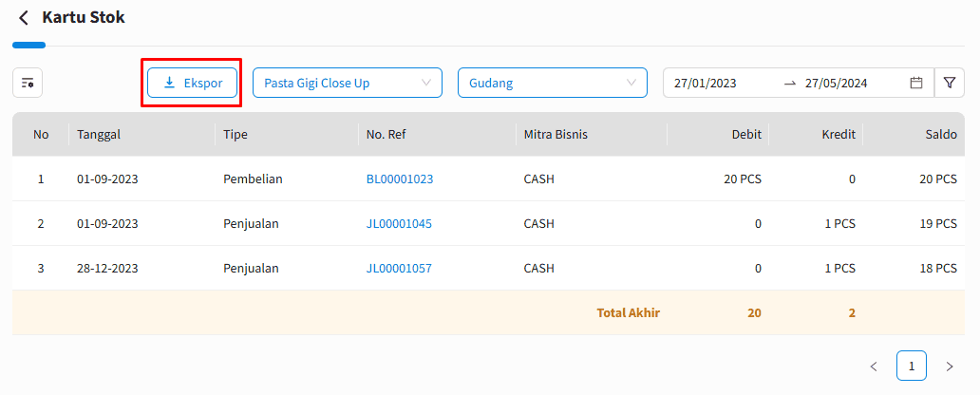
Task: Click the download icon in Ekspor button
Action: click(x=169, y=83)
